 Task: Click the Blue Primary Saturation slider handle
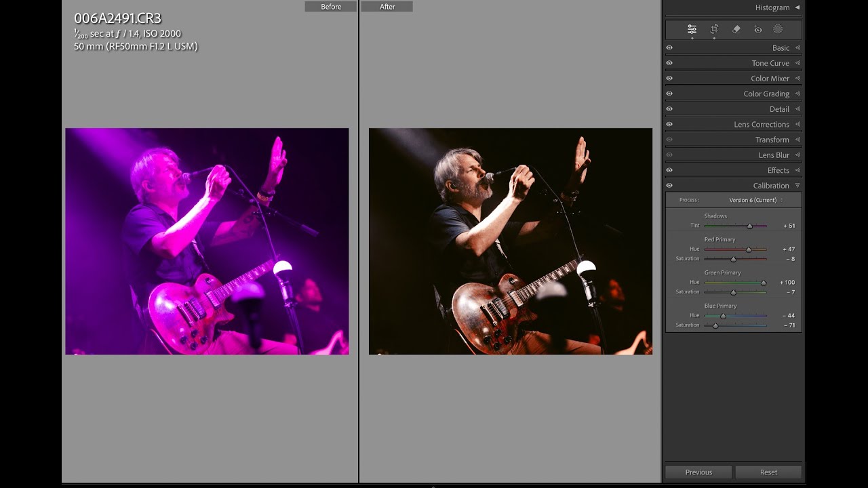pos(715,325)
